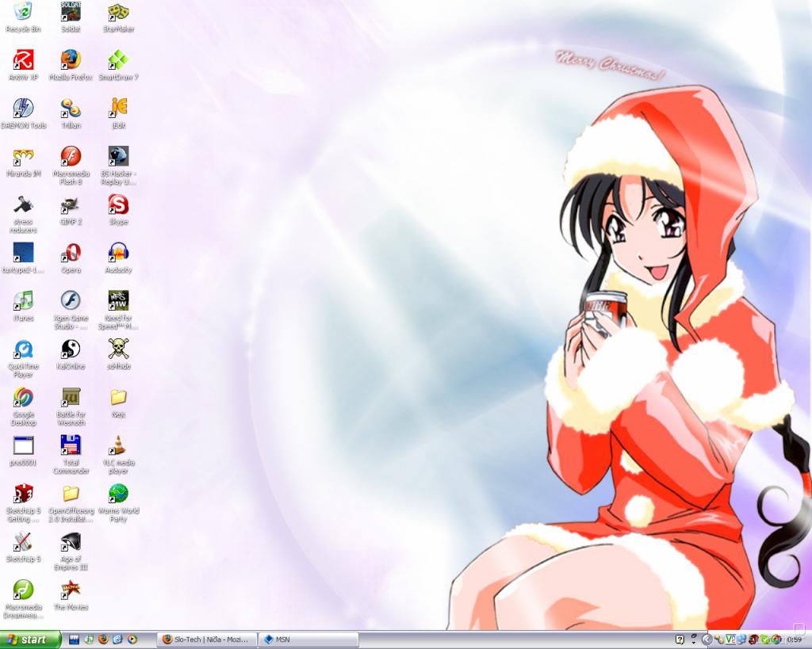The width and height of the screenshot is (812, 649).
Task: Open the SketchUp 5 Getting Started shortcut
Action: (23, 502)
